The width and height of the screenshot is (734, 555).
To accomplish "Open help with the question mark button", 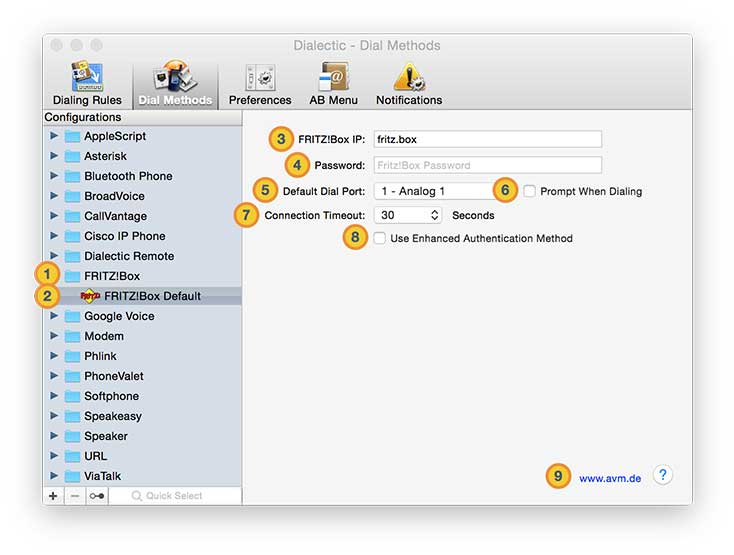I will click(x=662, y=475).
